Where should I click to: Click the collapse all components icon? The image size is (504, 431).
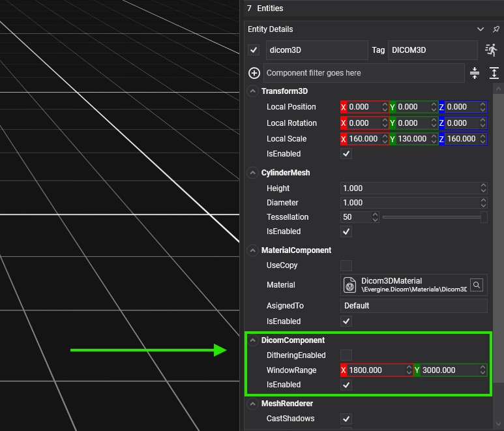(475, 73)
